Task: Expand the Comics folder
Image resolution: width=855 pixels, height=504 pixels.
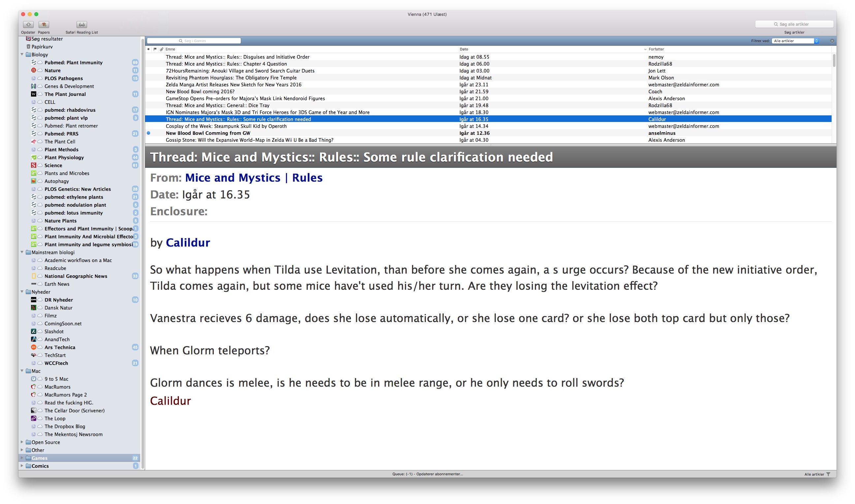Action: (22, 466)
